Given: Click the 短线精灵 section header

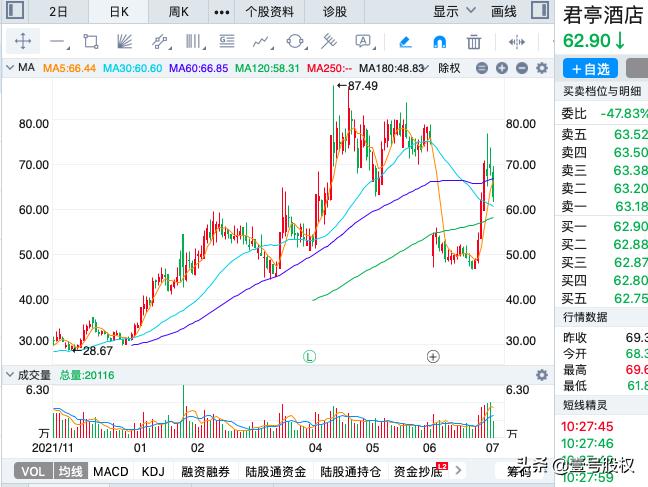Looking at the screenshot, I should click(585, 405).
